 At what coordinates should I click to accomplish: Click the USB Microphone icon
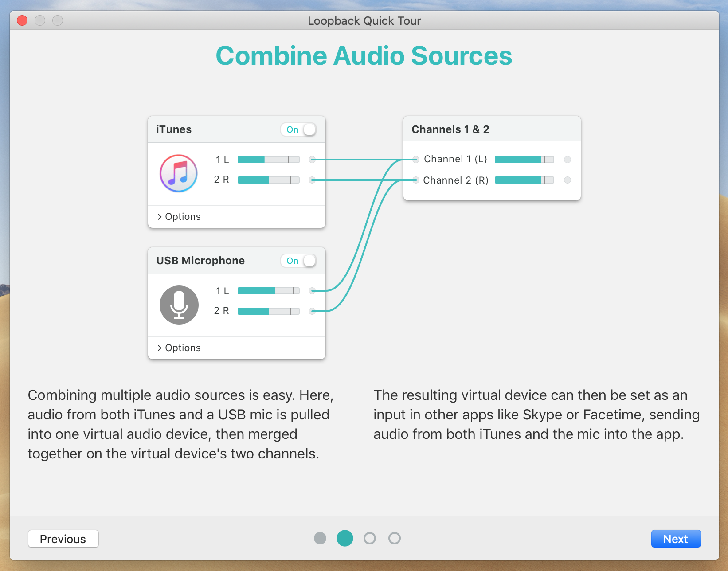pos(179,305)
